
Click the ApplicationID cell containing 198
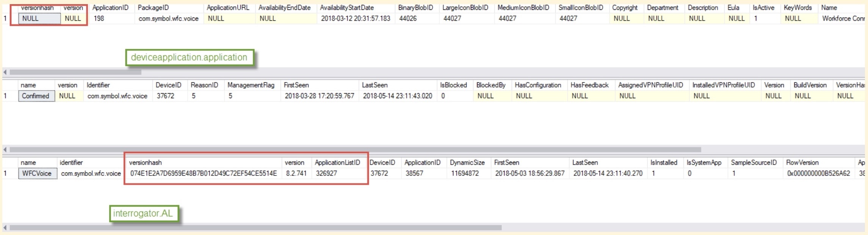99,19
